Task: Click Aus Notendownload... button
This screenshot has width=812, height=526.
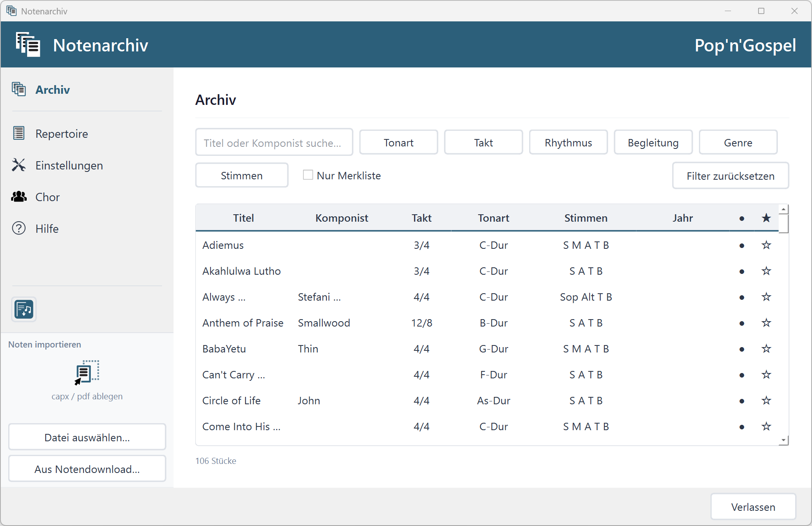Action: pos(87,469)
